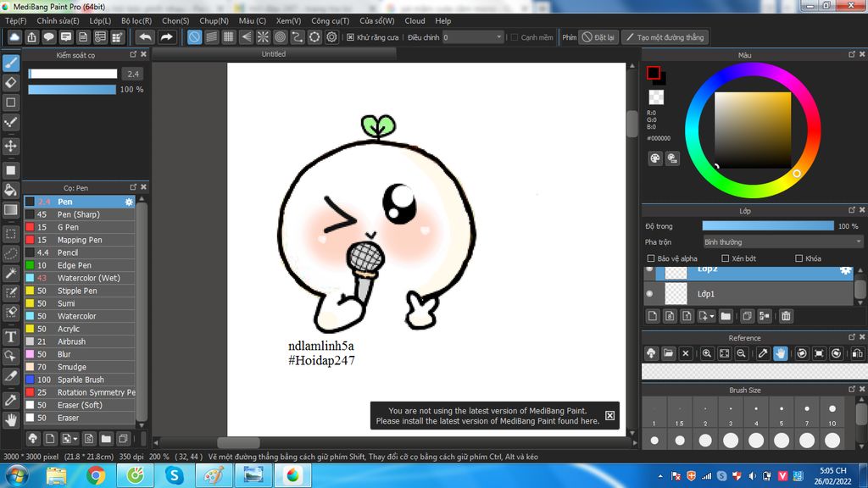Open Skype from the taskbar
868x488 pixels.
(x=175, y=475)
